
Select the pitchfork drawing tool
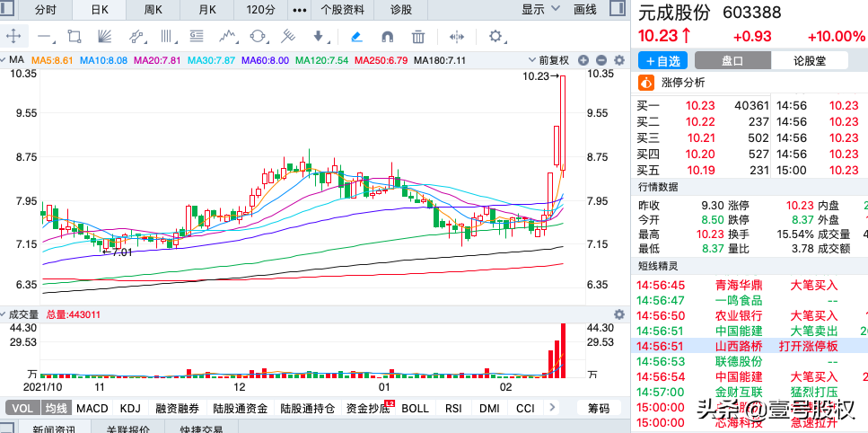pyautogui.click(x=288, y=37)
